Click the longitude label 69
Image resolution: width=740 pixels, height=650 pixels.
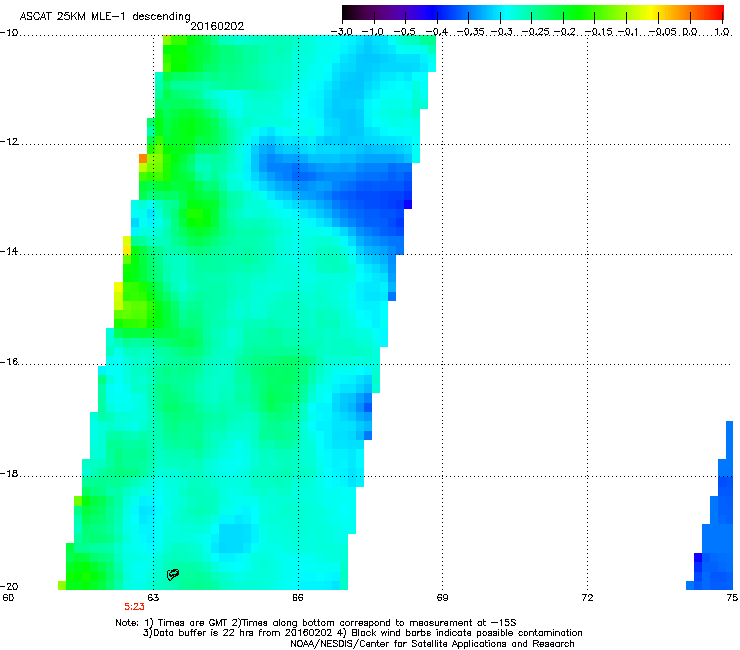442,598
